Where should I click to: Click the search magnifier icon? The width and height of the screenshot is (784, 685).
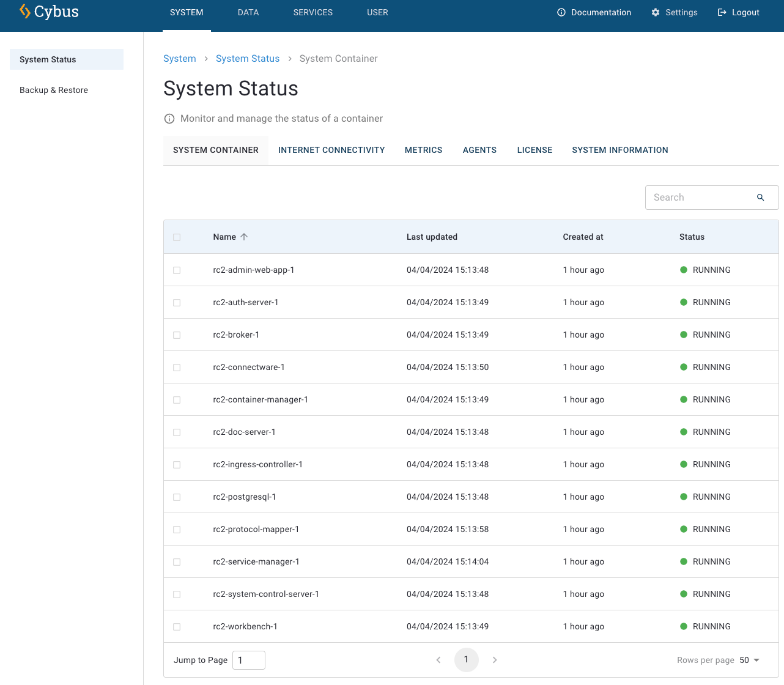[760, 198]
